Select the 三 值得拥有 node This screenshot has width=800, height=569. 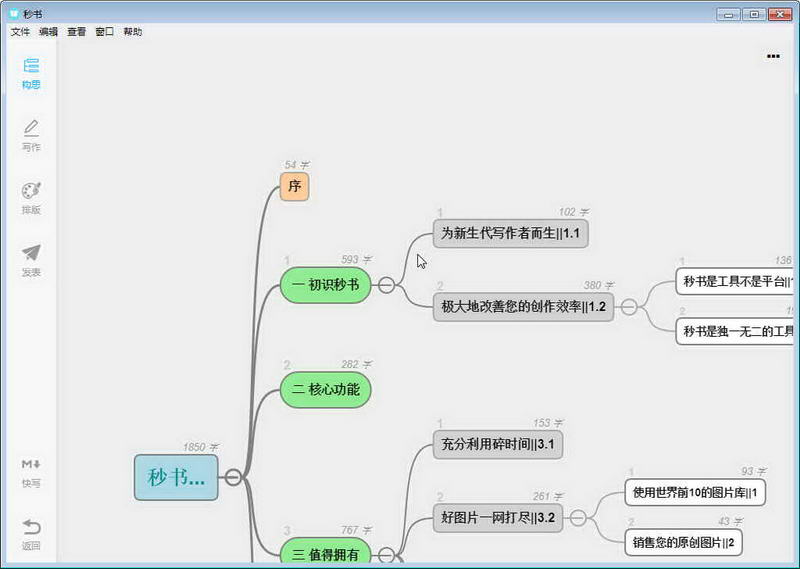click(326, 551)
